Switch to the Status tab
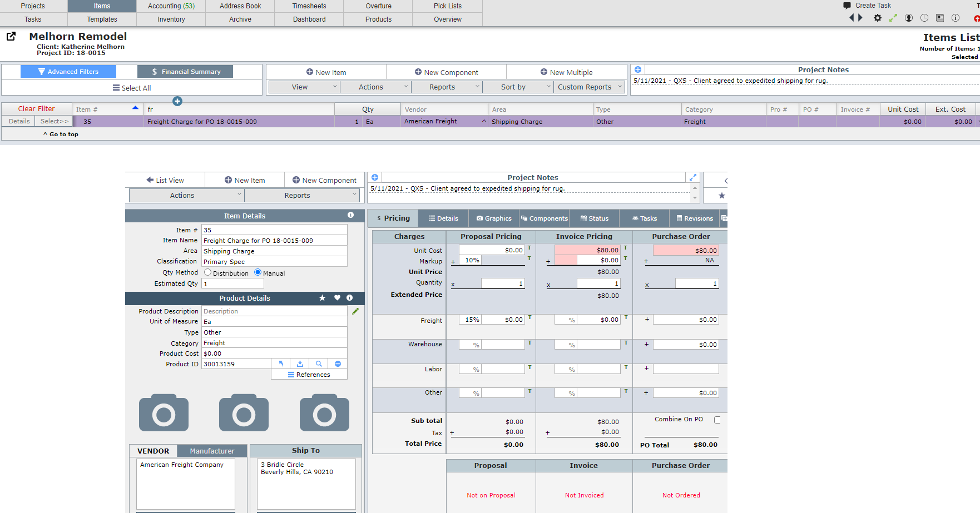The image size is (980, 513). [x=595, y=218]
